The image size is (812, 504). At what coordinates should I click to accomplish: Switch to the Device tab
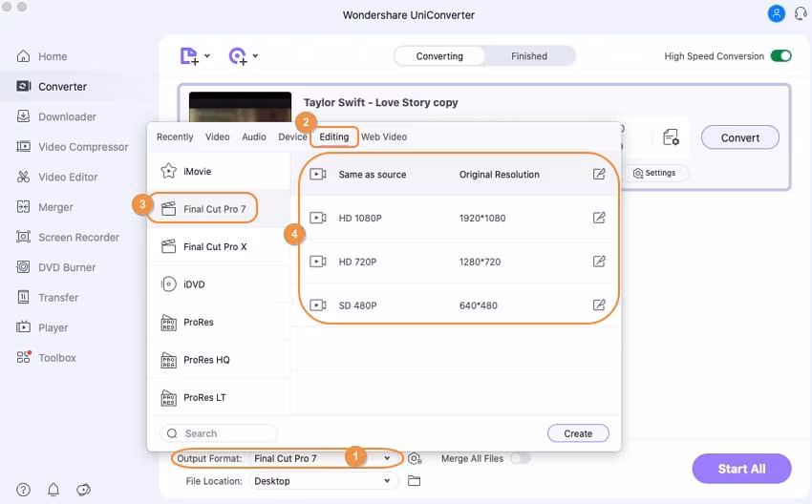(x=292, y=136)
